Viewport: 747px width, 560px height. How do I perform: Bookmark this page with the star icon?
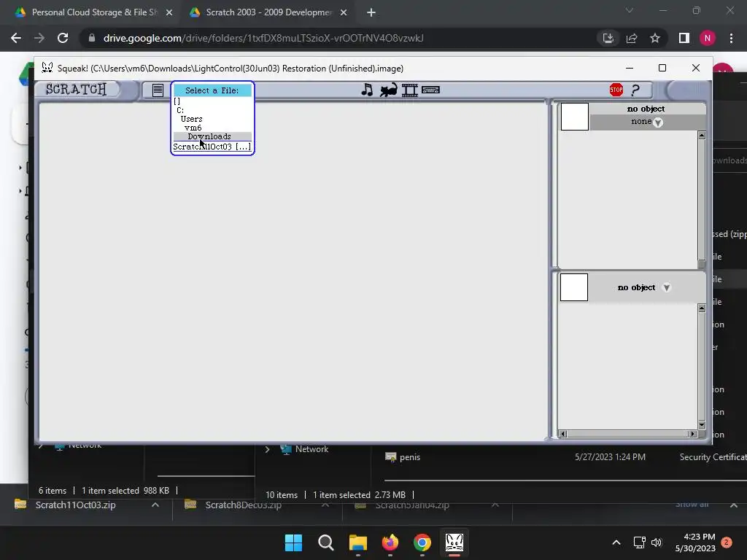[655, 38]
